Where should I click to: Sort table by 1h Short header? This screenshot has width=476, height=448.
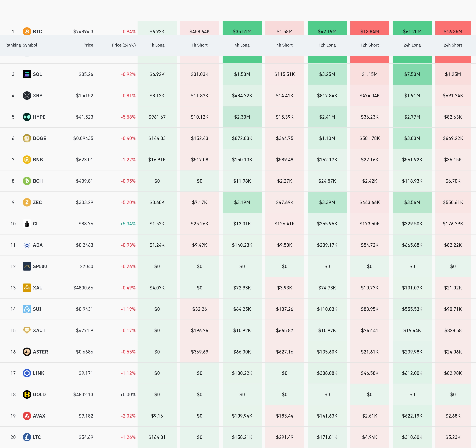pyautogui.click(x=199, y=45)
